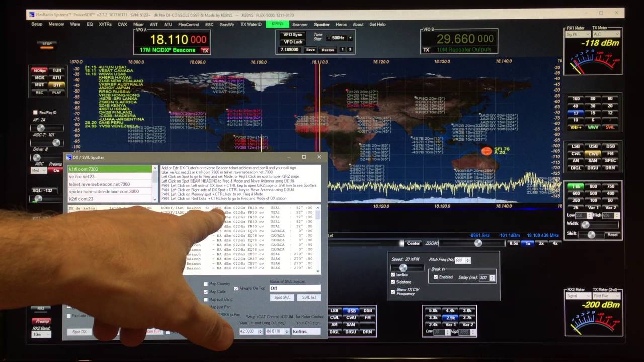Select the WWV band button
The width and height of the screenshot is (644, 362).
(x=593, y=127)
